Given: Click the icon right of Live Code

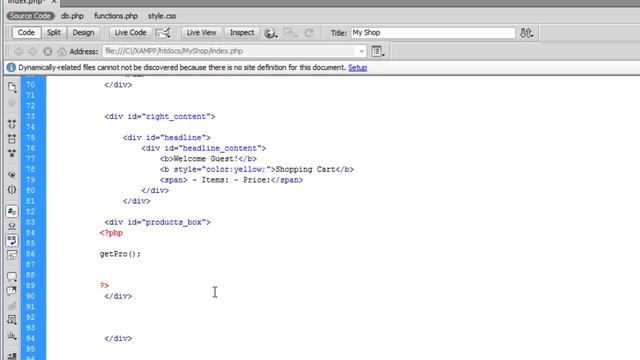Looking at the screenshot, I should pos(163,33).
